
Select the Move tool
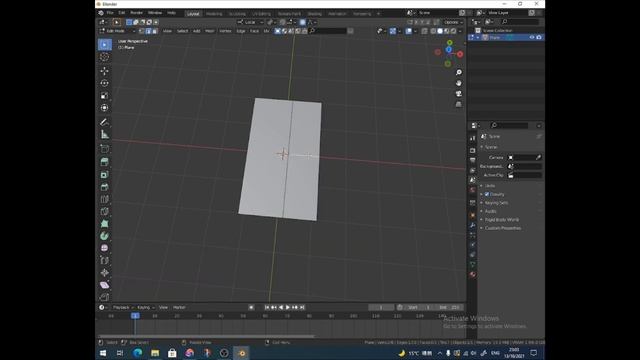(104, 71)
